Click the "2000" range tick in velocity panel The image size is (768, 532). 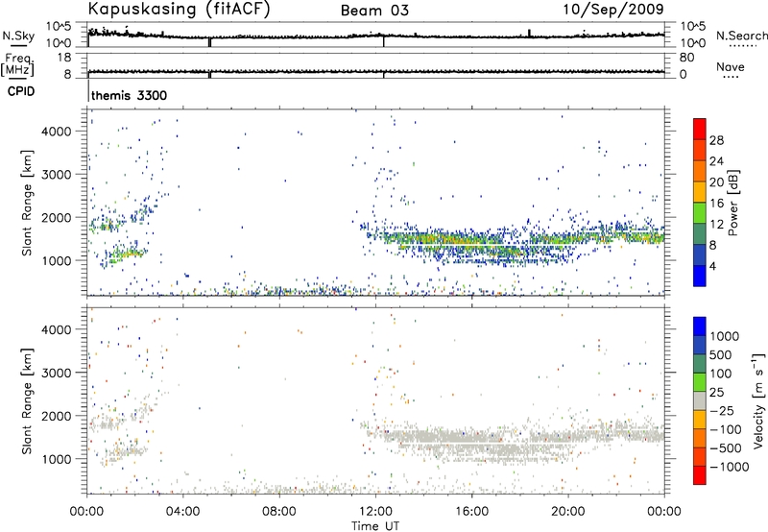click(57, 416)
